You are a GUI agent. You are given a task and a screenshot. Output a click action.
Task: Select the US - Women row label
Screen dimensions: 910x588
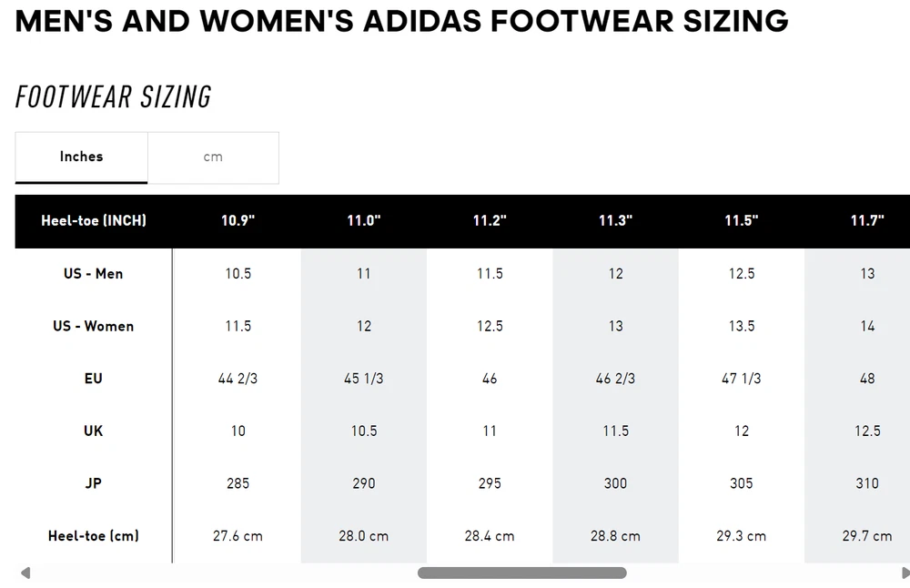(93, 327)
